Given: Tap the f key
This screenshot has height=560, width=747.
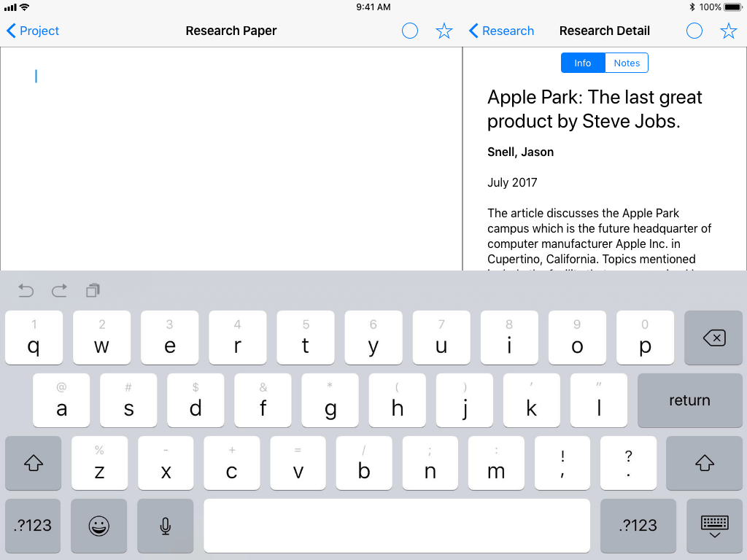Looking at the screenshot, I should point(263,400).
